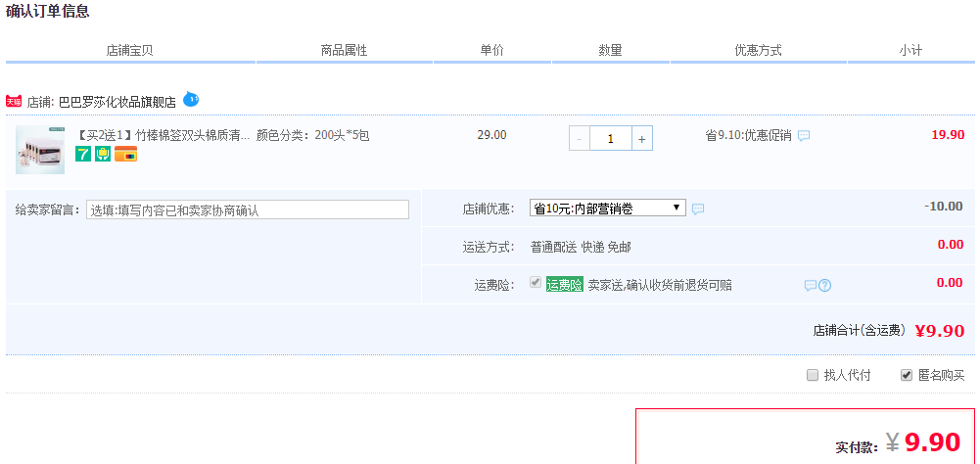
Task: Uncheck the 匿名购买 checkbox
Action: click(x=907, y=375)
